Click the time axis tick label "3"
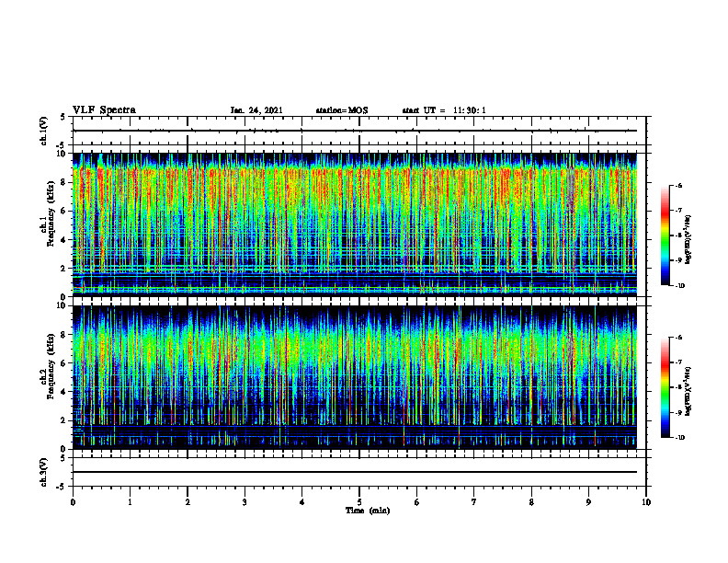This screenshot has width=728, height=563. 245,502
